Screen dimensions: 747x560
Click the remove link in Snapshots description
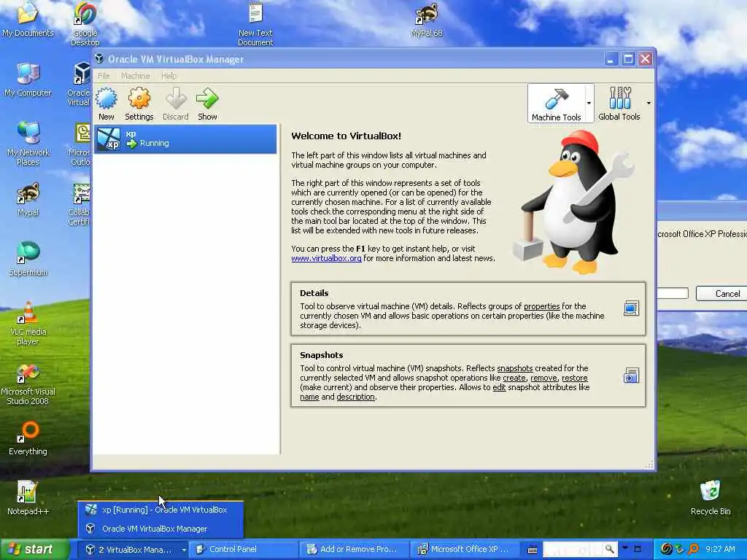(543, 378)
